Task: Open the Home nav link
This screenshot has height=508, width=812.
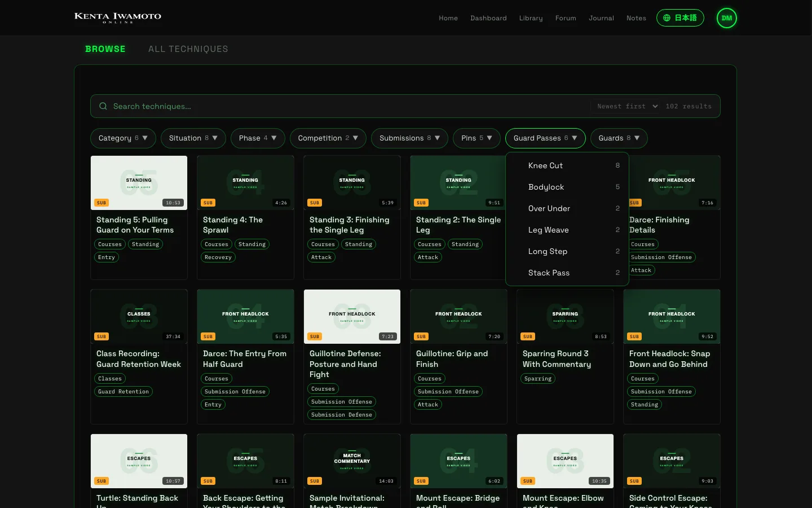Action: [x=448, y=18]
